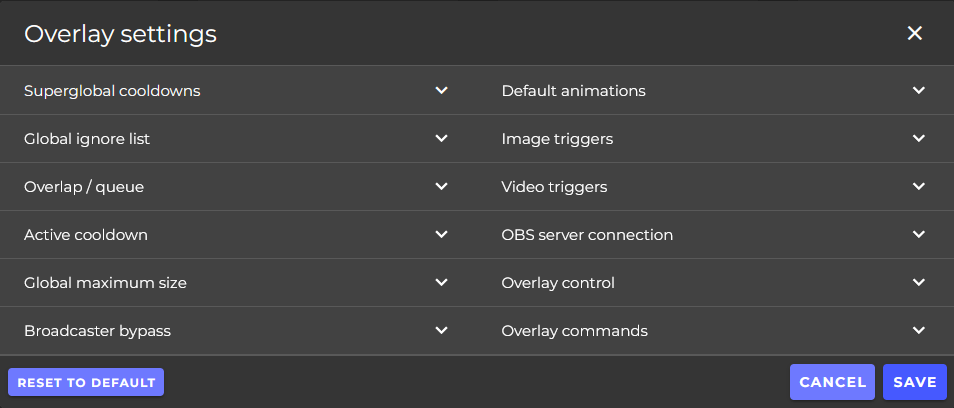Expand Global maximum size panel

(236, 283)
